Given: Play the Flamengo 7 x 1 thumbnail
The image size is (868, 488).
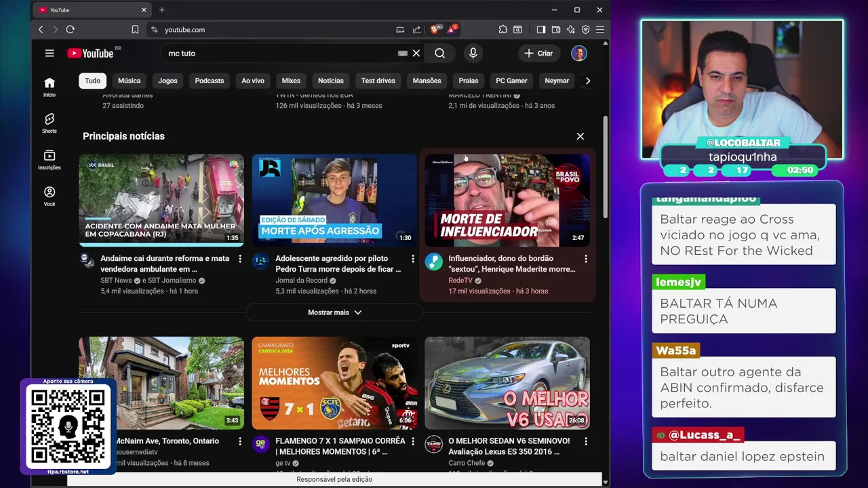Looking at the screenshot, I should coord(334,383).
